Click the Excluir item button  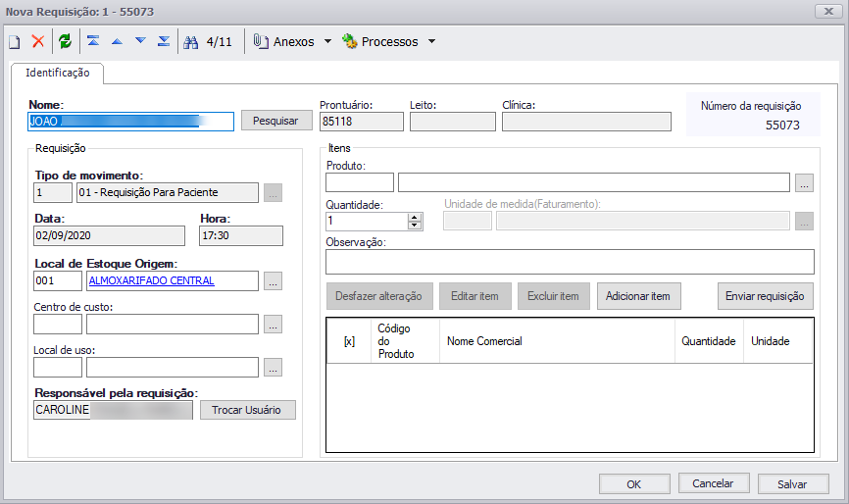tap(553, 296)
